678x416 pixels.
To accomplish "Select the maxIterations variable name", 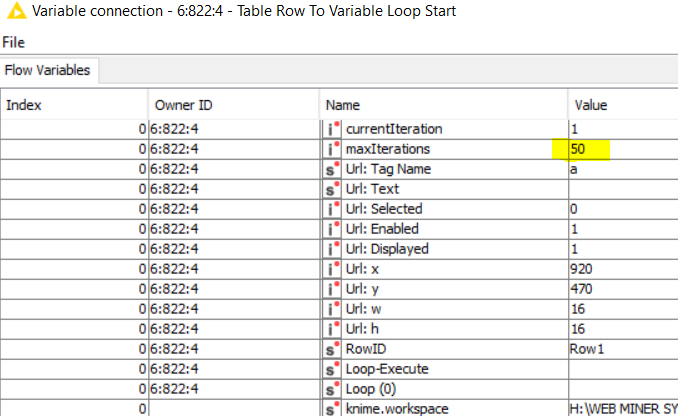I will (388, 149).
